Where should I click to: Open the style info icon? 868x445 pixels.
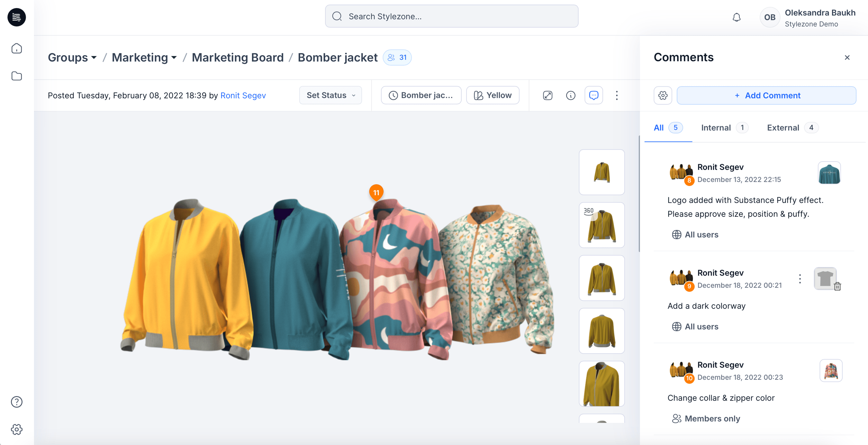click(x=570, y=95)
